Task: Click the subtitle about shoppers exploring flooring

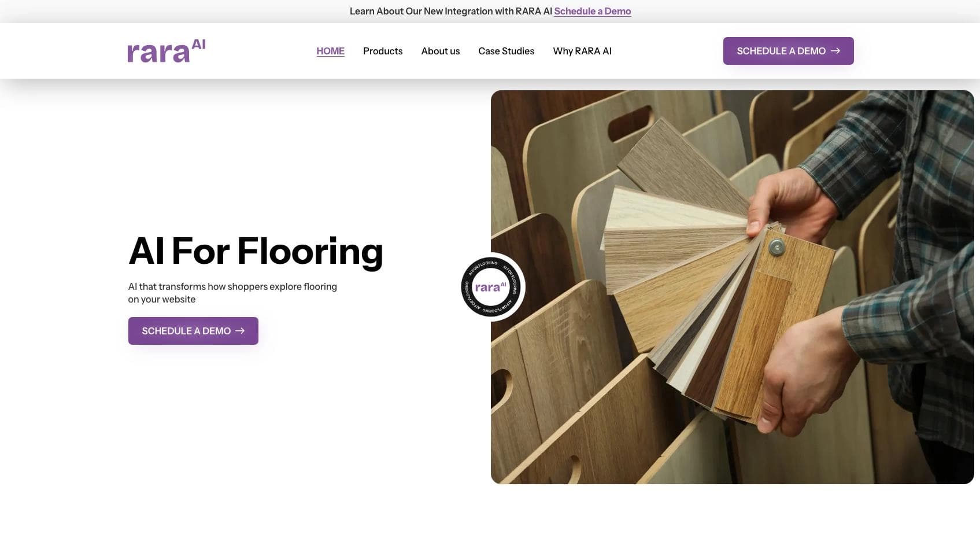Action: coord(232,292)
